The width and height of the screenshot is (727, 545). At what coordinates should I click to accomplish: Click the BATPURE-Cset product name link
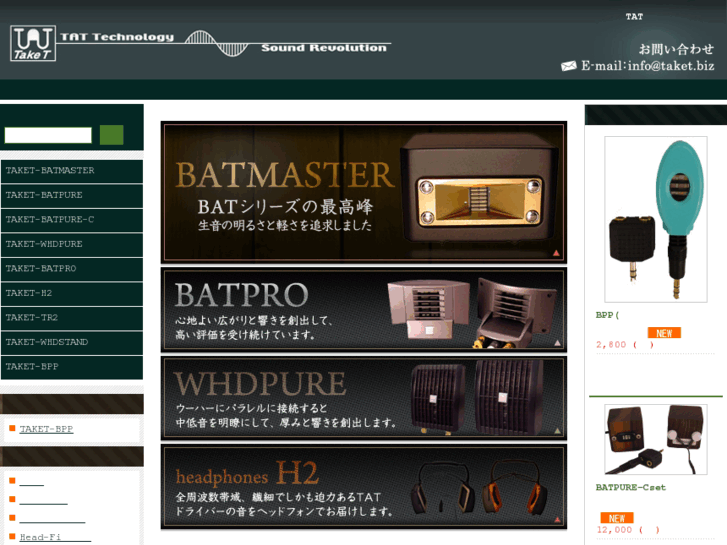pyautogui.click(x=631, y=487)
